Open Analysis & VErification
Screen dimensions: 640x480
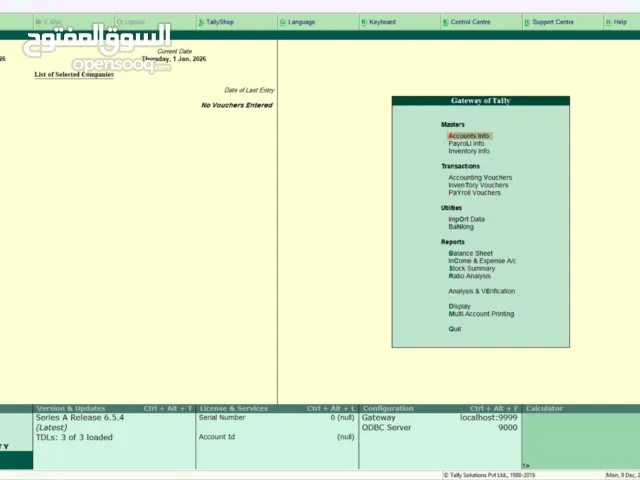click(x=482, y=291)
